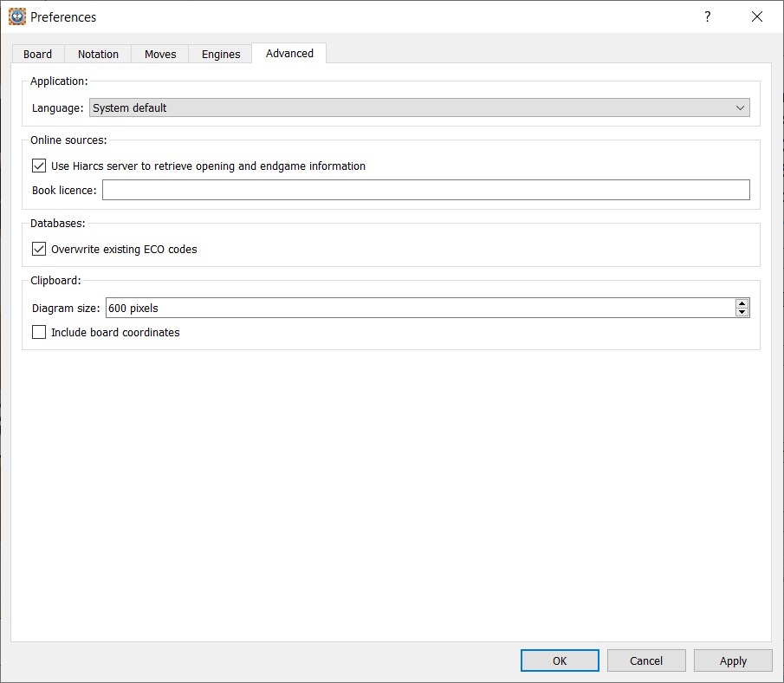Uncheck Overwrite existing ECO codes

pos(39,249)
